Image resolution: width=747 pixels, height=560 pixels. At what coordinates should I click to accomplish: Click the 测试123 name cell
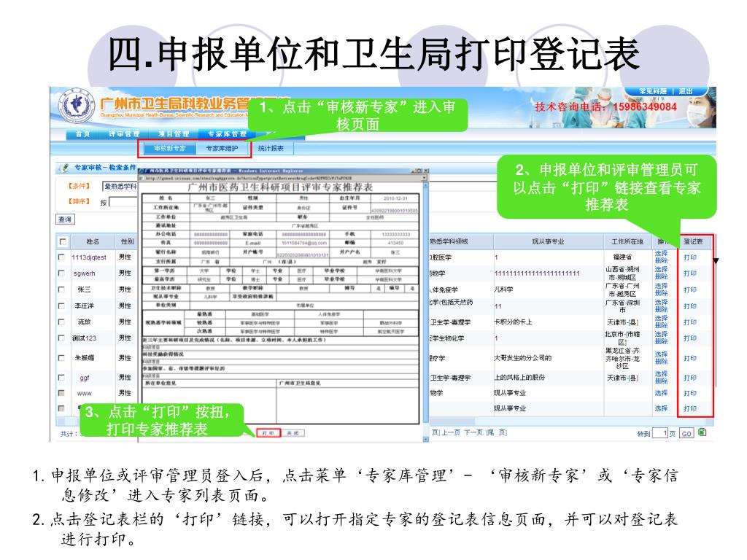85,338
